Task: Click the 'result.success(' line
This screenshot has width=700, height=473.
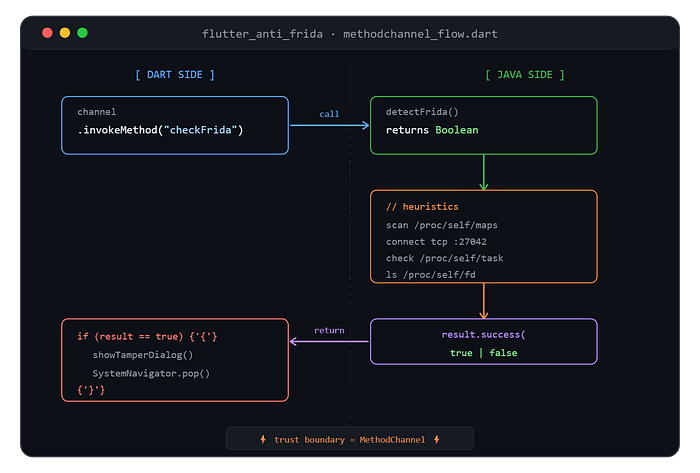Action: pos(483,334)
